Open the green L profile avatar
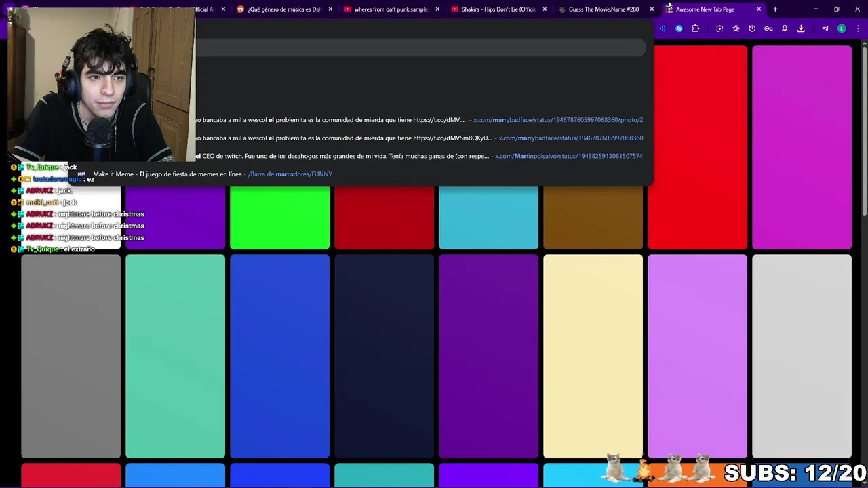868x488 pixels. click(x=842, y=28)
